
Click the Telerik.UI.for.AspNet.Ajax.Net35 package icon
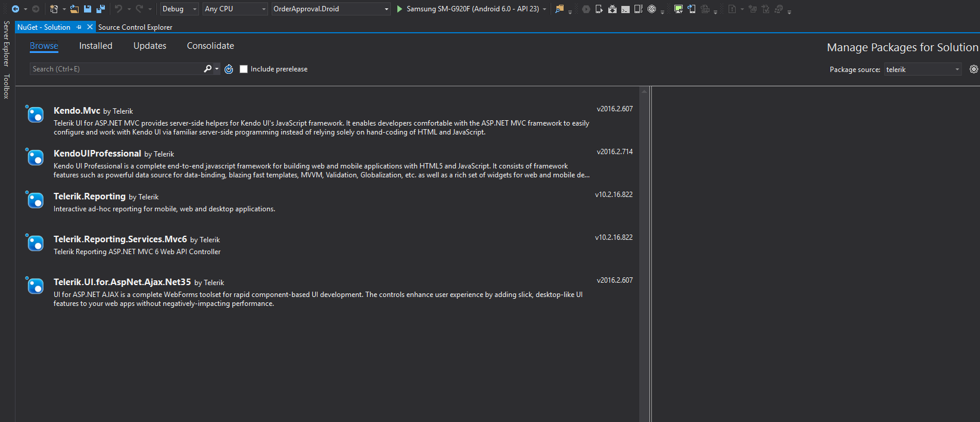[x=35, y=285]
